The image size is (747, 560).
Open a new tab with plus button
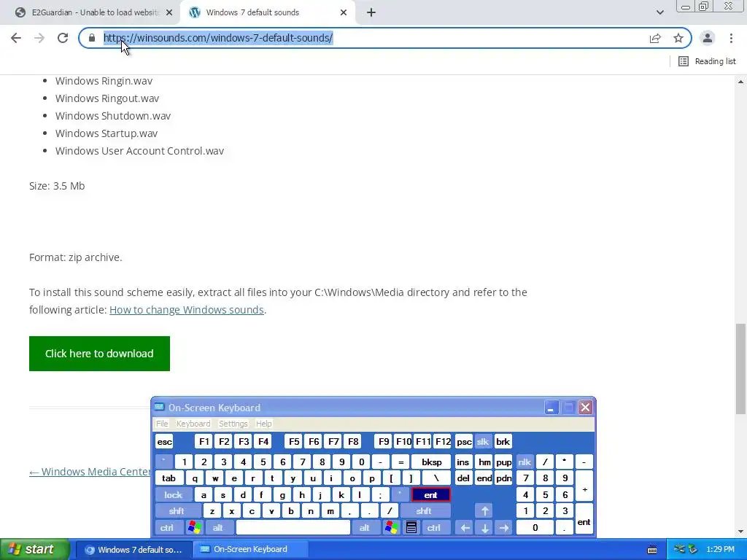[371, 12]
